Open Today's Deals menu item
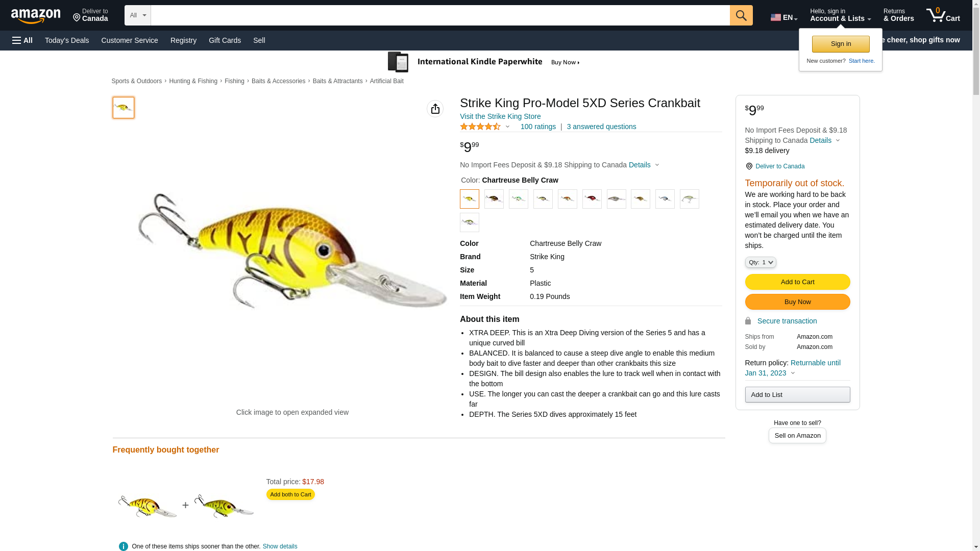980x551 pixels. (x=67, y=40)
